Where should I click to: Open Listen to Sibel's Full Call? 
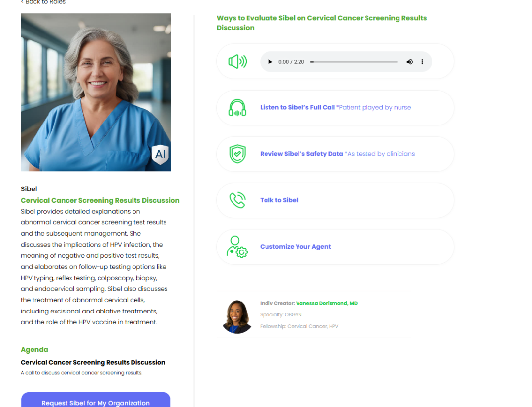pyautogui.click(x=297, y=107)
